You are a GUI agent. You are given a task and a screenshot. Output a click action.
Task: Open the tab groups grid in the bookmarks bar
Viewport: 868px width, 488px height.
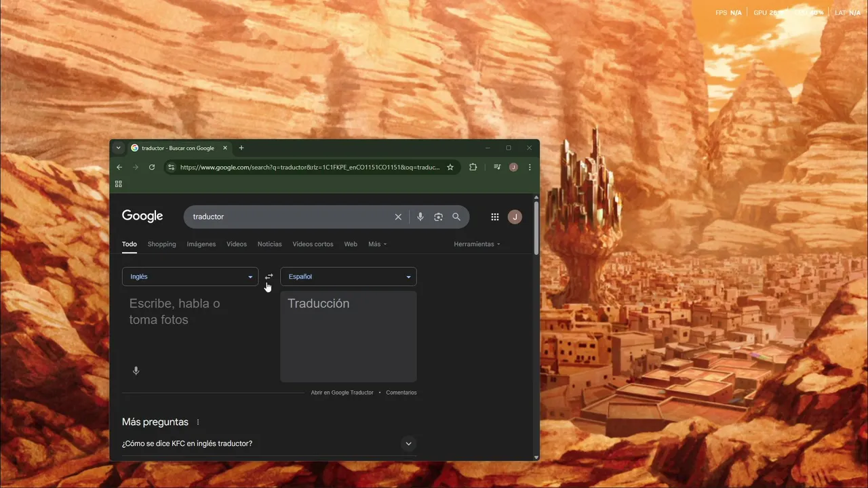[119, 184]
